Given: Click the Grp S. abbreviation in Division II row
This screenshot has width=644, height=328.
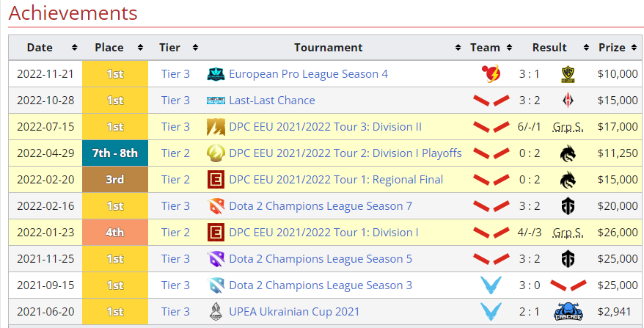Looking at the screenshot, I should tap(568, 127).
